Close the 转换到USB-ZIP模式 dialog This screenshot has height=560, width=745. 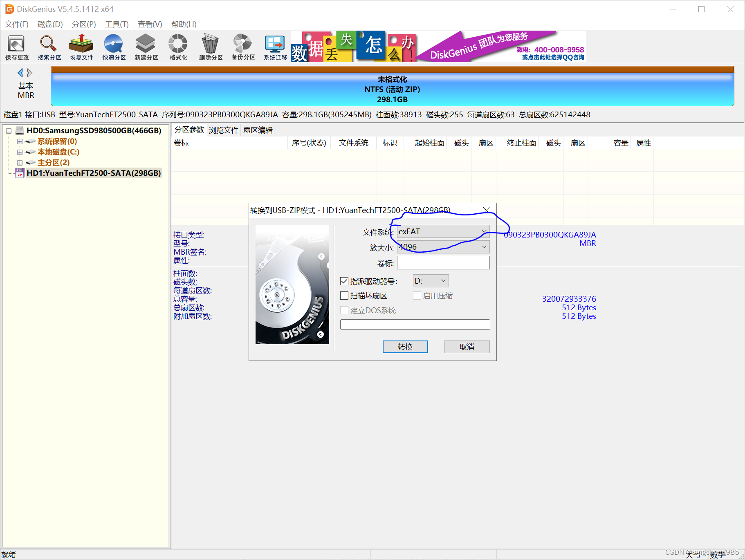(486, 210)
